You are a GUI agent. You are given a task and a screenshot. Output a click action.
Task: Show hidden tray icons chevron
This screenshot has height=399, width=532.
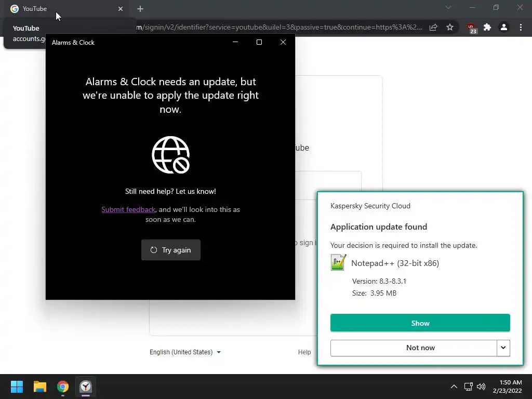[x=454, y=387]
